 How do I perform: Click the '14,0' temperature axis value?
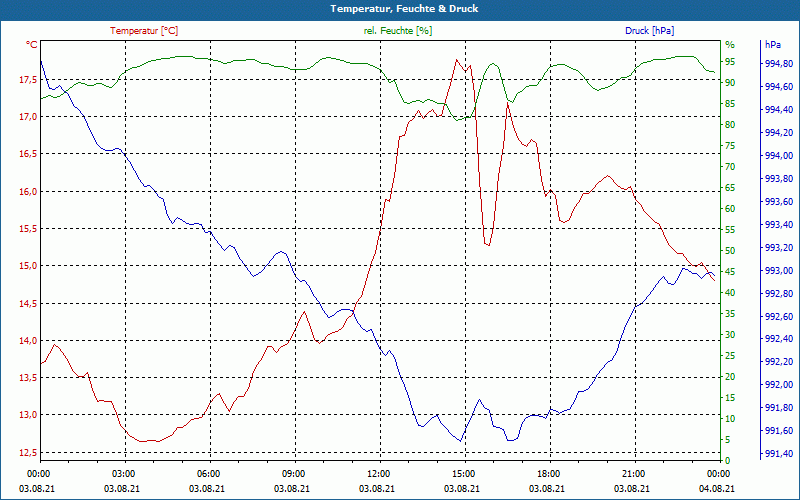[28, 340]
